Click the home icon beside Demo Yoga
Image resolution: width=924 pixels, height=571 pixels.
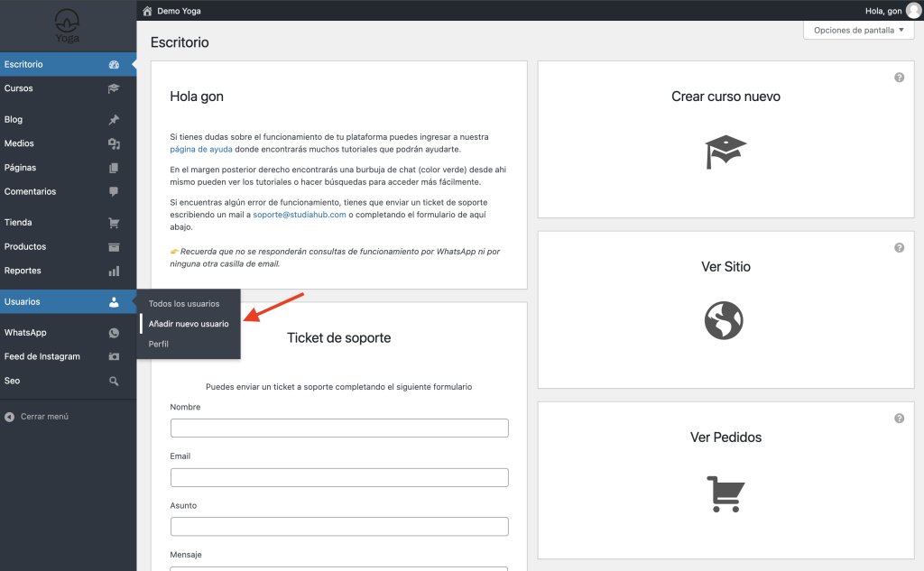(148, 11)
